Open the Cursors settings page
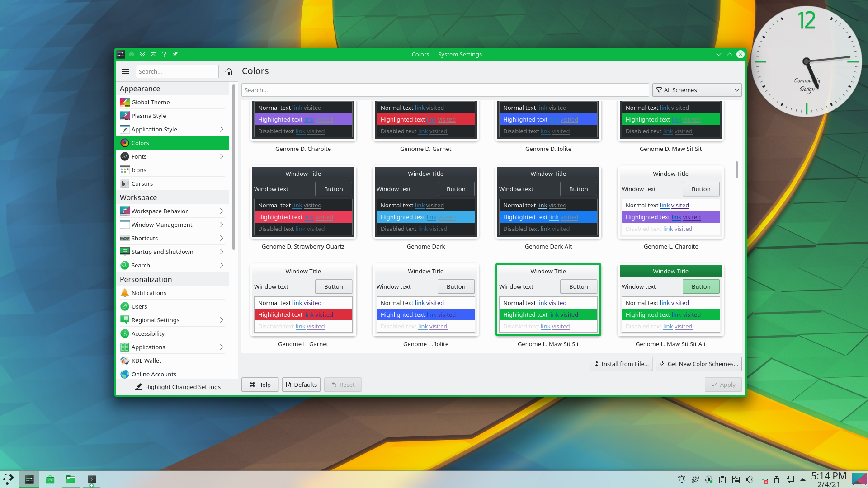This screenshot has height=488, width=868. point(172,183)
